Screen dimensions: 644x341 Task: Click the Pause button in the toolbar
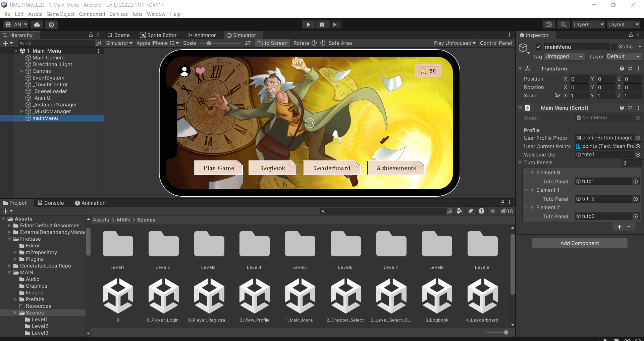point(322,25)
